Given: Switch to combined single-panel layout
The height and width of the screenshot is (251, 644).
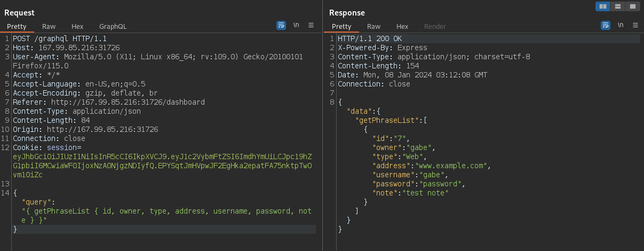Looking at the screenshot, I should pyautogui.click(x=632, y=6).
